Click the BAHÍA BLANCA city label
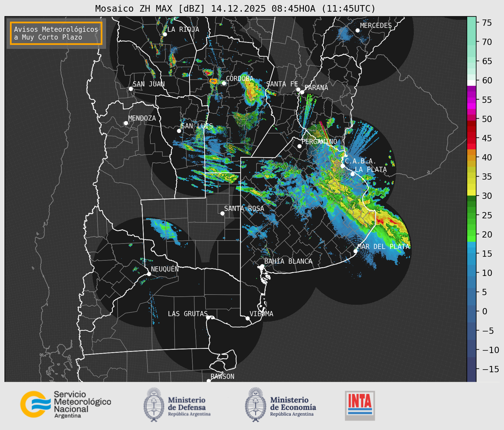This screenshot has height=430, width=504. (288, 261)
